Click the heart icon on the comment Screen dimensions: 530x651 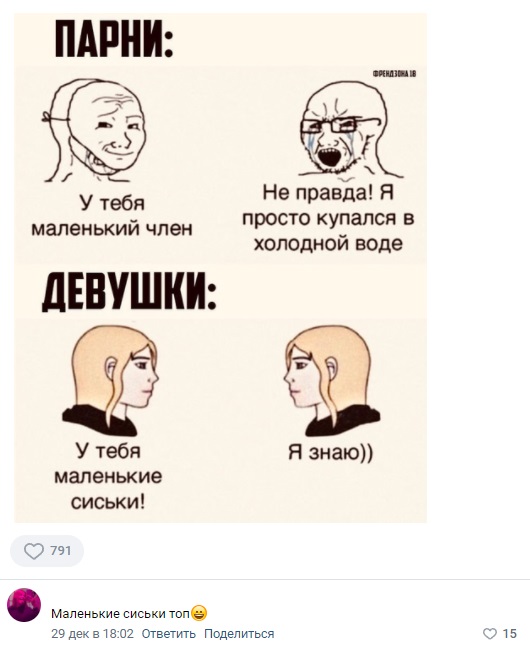tap(490, 633)
